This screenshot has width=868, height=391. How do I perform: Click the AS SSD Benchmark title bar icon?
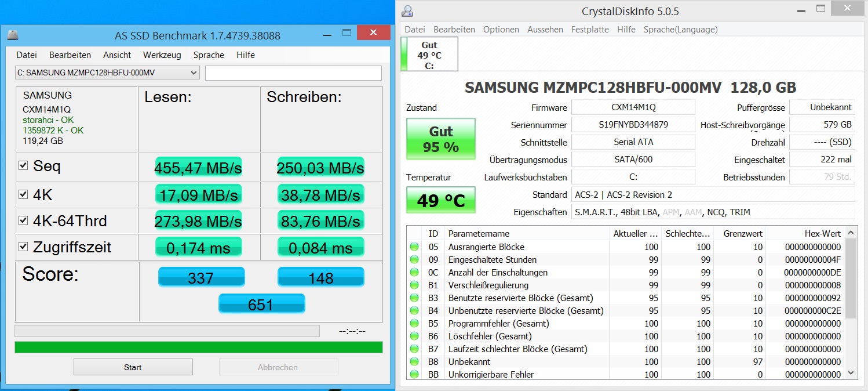point(13,35)
